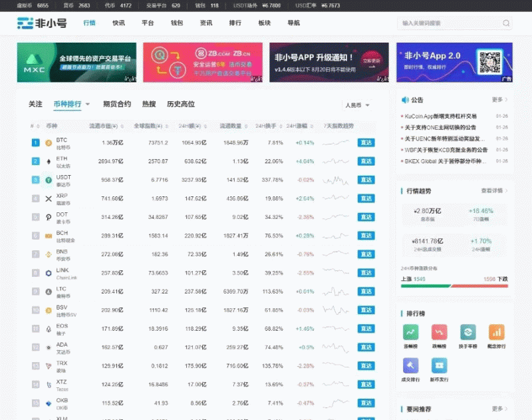Screen dimensions: 532x420
Task: Open the 人民币 currency dropdown
Action: tap(356, 105)
